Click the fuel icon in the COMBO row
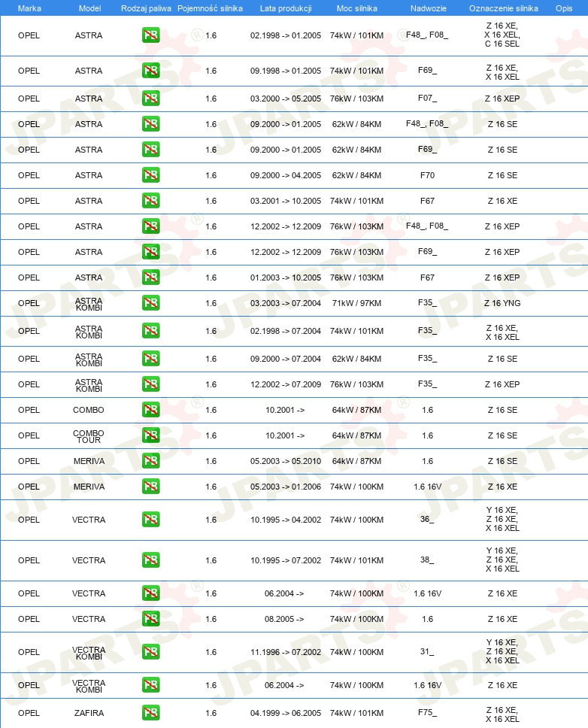 151,409
